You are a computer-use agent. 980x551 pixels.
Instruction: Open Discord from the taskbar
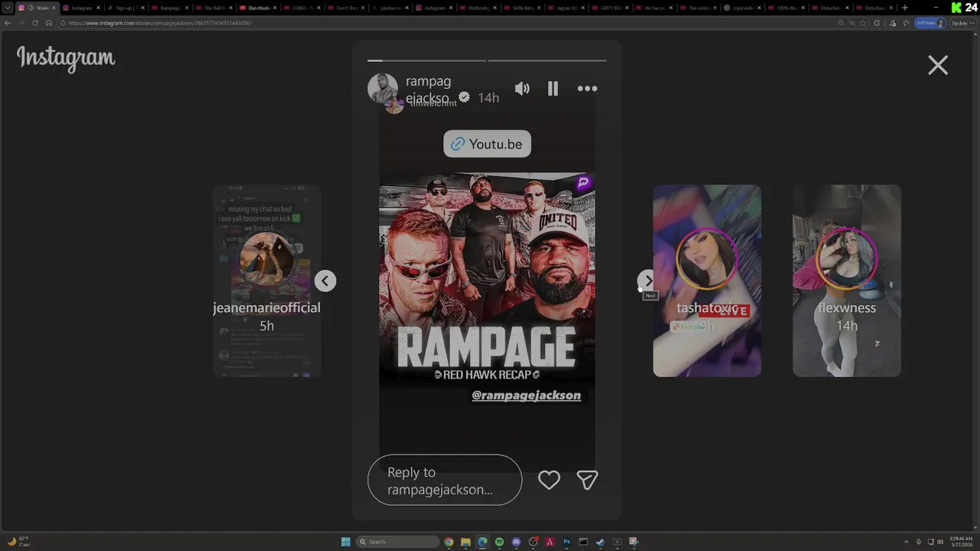[516, 542]
